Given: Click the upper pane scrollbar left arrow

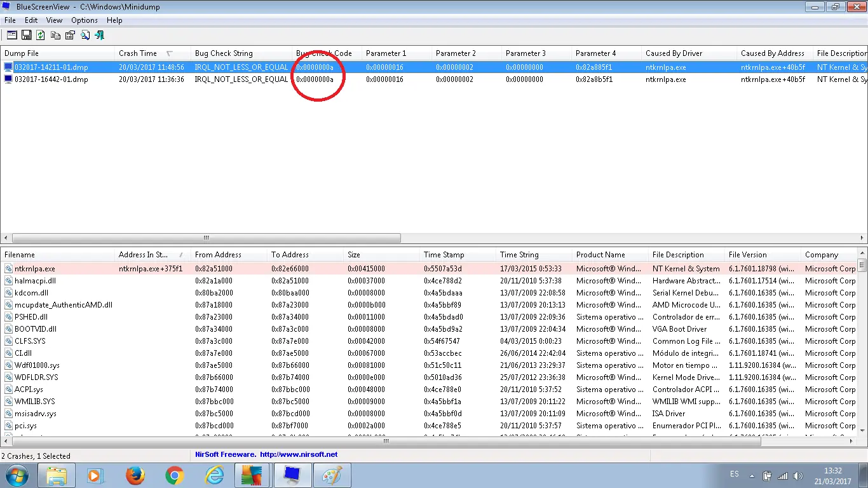Looking at the screenshot, I should click(x=6, y=238).
